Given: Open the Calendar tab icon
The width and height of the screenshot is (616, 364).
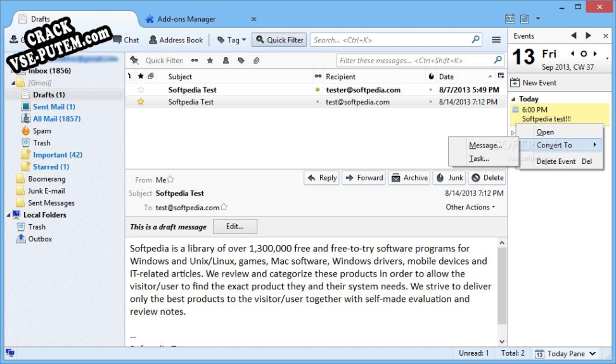Looking at the screenshot, I should [510, 18].
